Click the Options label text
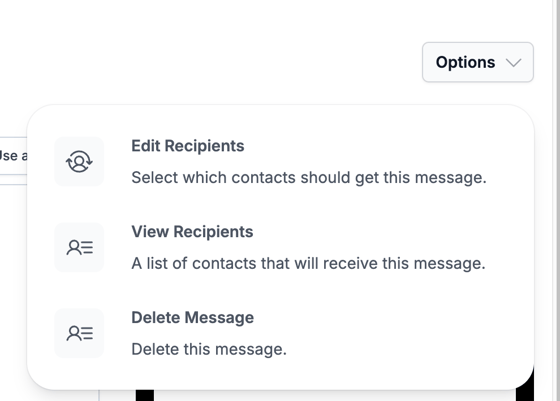 click(x=465, y=62)
